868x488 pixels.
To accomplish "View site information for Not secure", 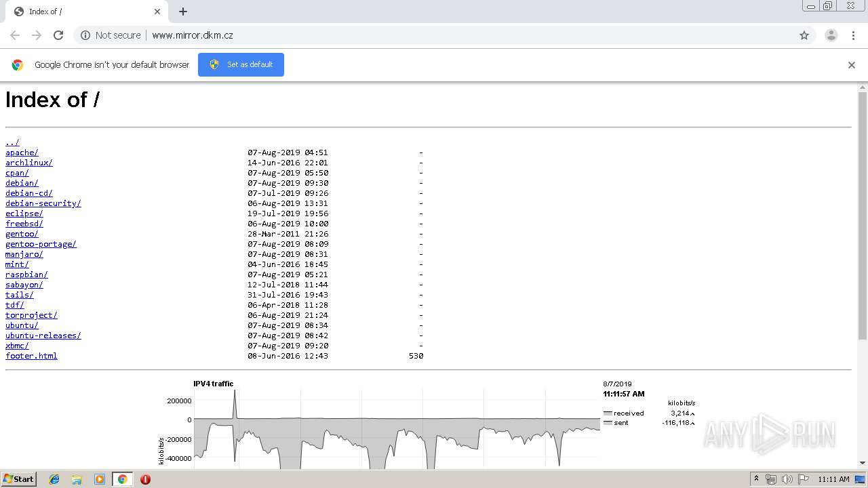I will click(x=111, y=35).
